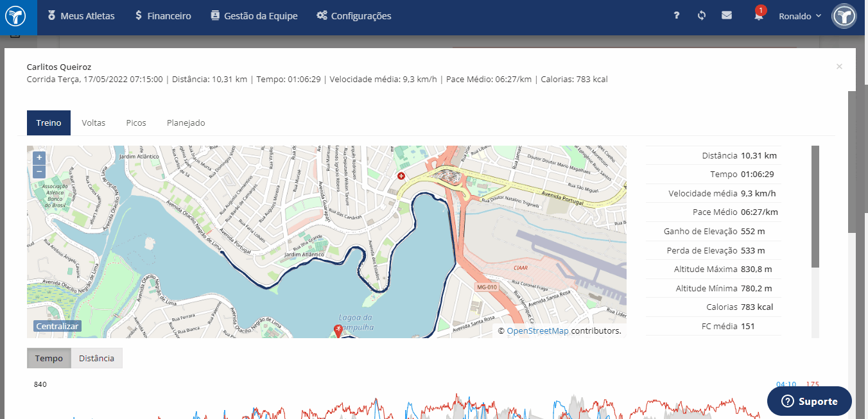
Task: Click the Lagoa da Pampulha map label
Action: pos(356,322)
